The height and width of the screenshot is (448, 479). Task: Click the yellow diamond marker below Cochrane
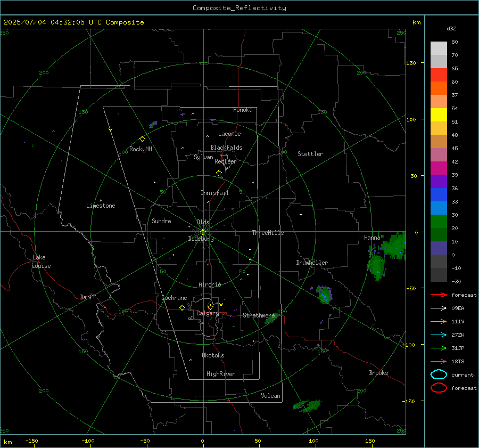click(x=182, y=307)
